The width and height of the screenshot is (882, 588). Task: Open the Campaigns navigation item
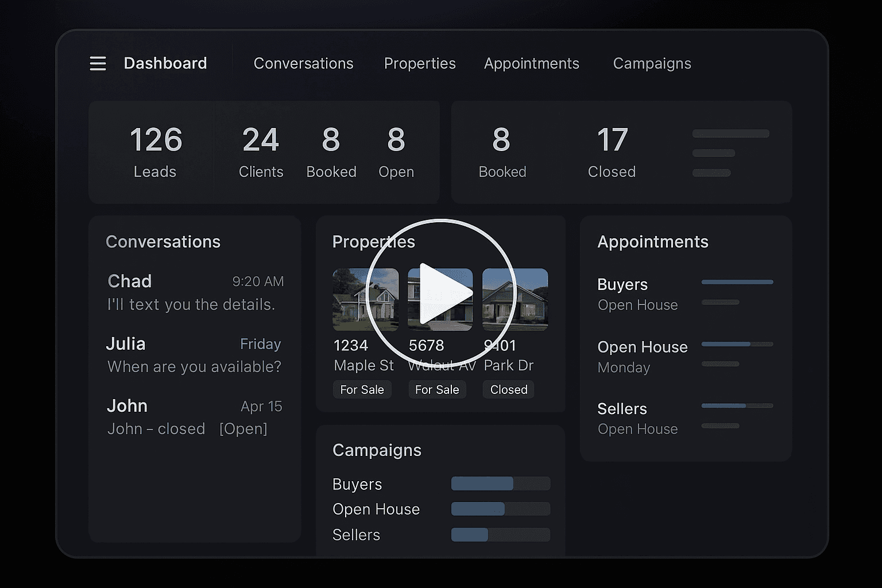(x=652, y=64)
